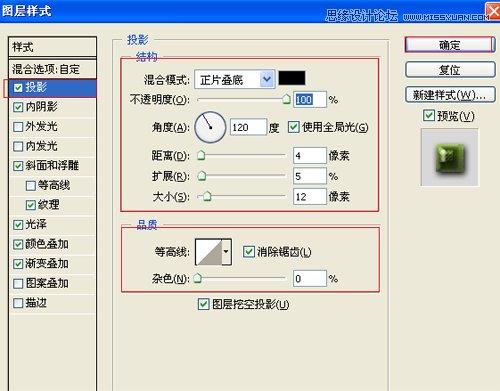
Task: Toggle the 光泽 satin checkbox
Action: coord(18,225)
